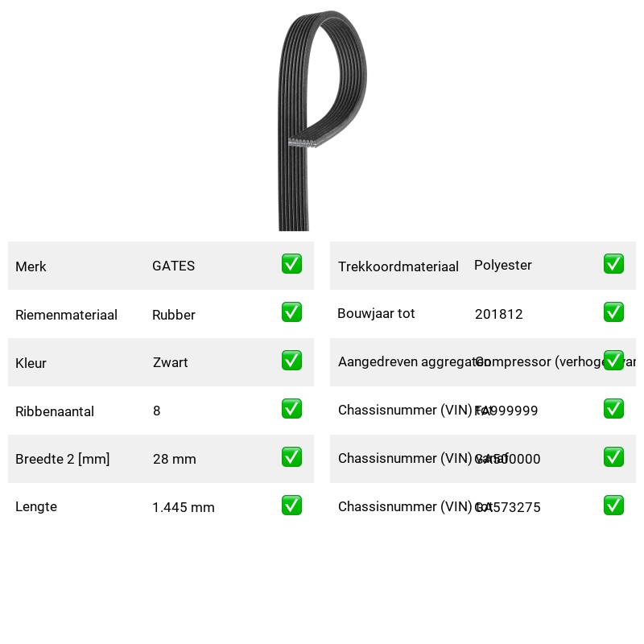
Task: Click the checkmark beside VIN FA999999
Action: tap(613, 409)
